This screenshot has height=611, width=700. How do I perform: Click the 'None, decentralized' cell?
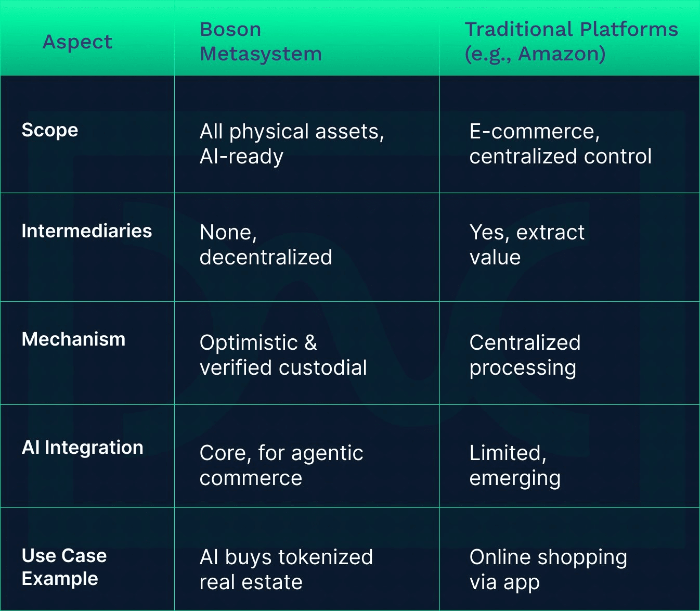pyautogui.click(x=266, y=245)
